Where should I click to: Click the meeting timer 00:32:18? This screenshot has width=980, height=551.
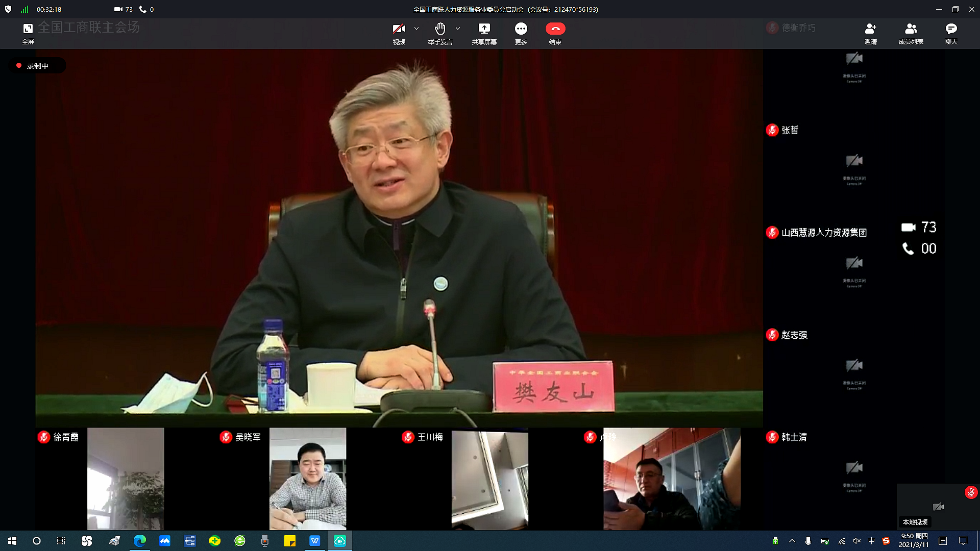coord(49,9)
